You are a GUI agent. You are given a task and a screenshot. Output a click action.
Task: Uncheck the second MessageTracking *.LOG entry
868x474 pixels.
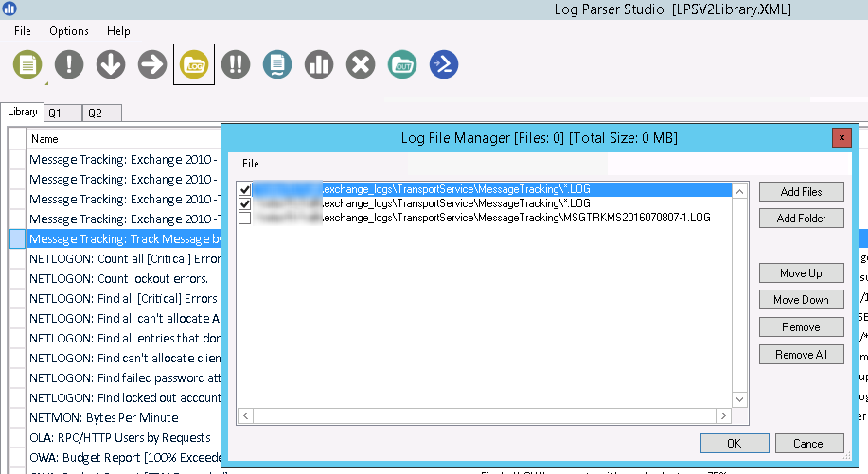pyautogui.click(x=246, y=203)
